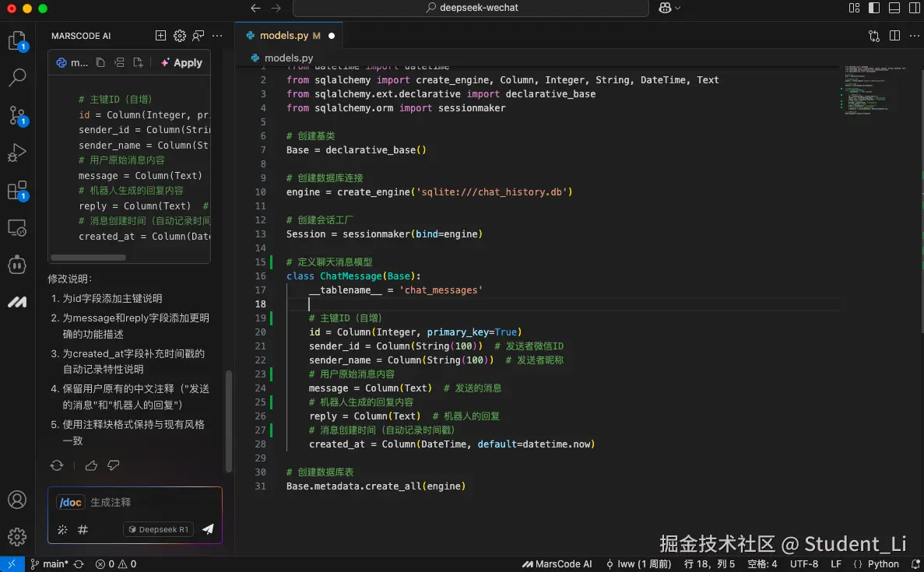Open the MarsCode AI settings gear

[179, 35]
